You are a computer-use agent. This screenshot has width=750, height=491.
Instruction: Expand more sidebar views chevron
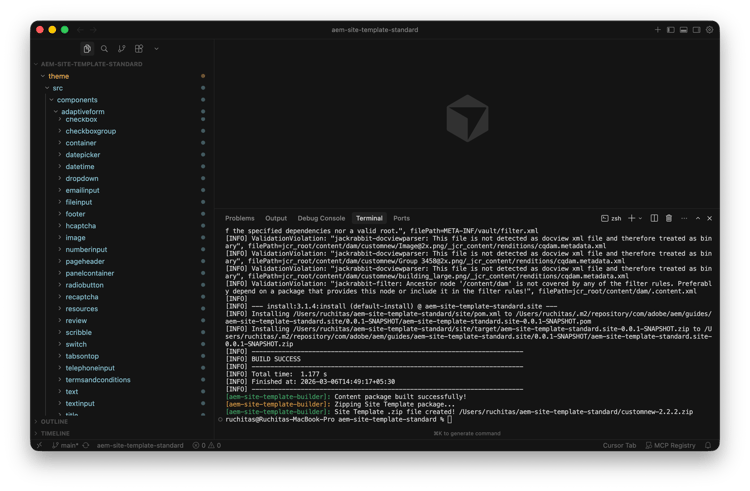pyautogui.click(x=156, y=49)
